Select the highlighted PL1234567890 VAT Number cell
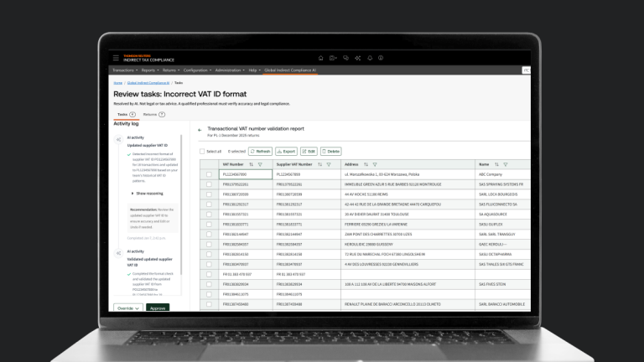The image size is (644, 362). point(246,174)
